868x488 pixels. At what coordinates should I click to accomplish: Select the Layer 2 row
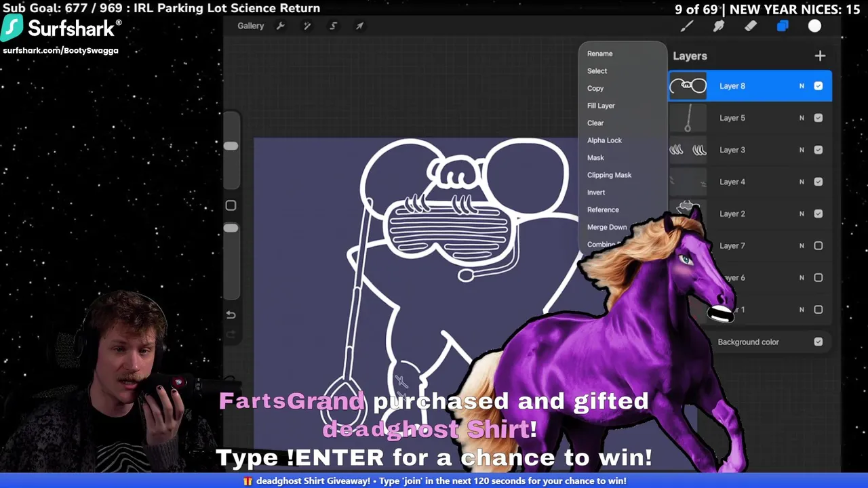click(x=750, y=213)
